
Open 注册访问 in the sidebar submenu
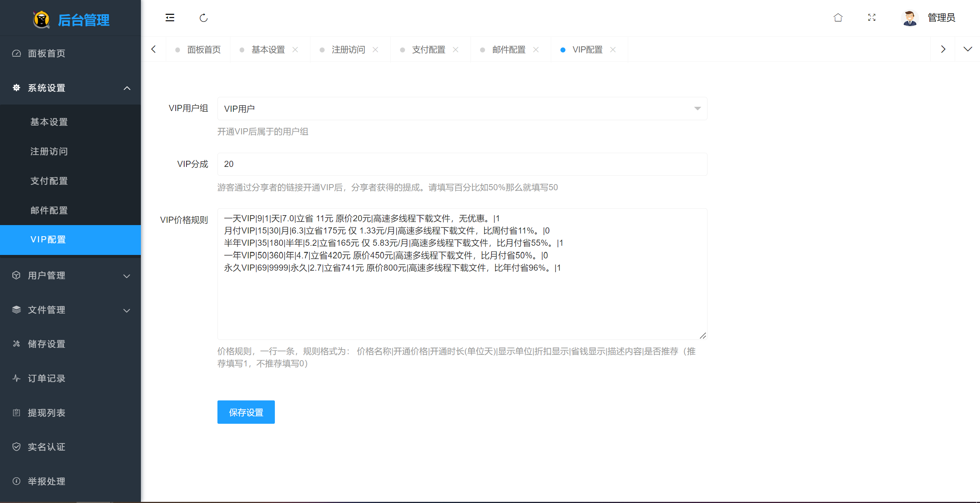point(70,151)
